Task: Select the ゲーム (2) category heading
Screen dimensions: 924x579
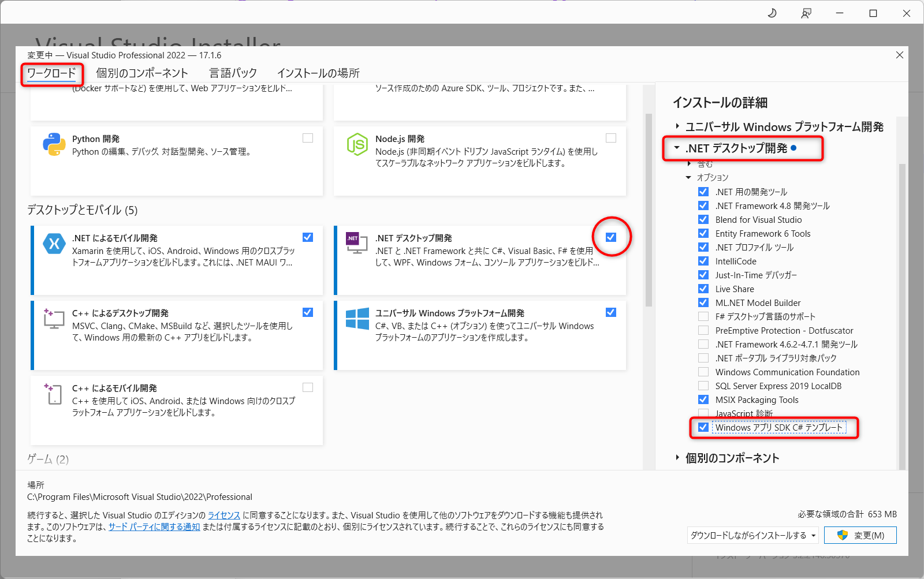Action: [48, 459]
